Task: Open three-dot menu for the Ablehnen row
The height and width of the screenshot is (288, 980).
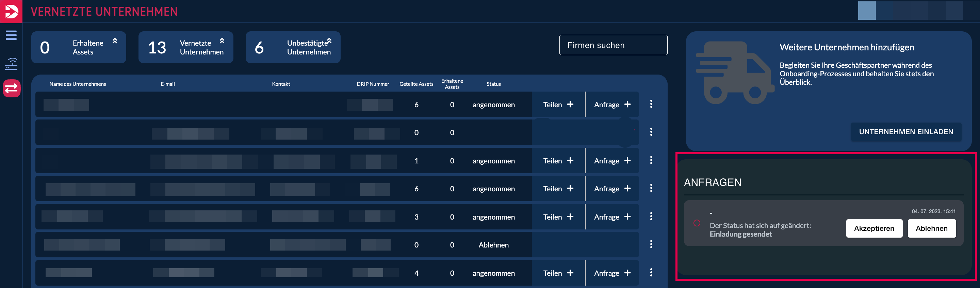Action: [651, 244]
